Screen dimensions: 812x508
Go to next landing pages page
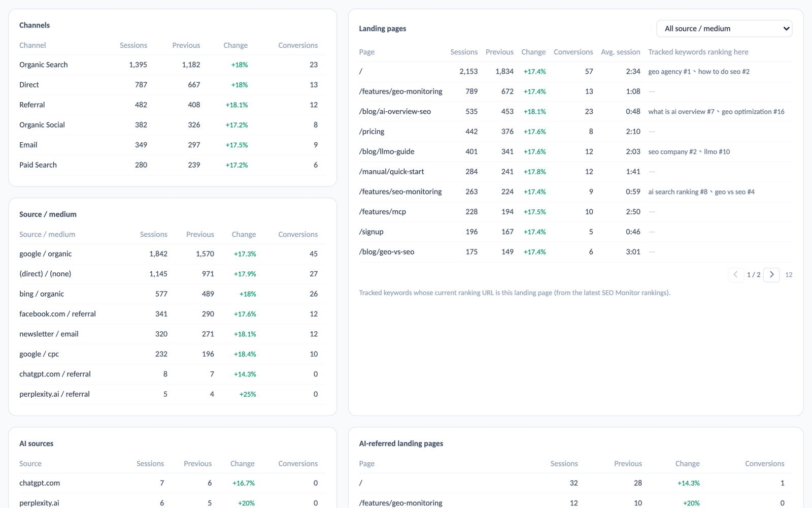point(771,274)
